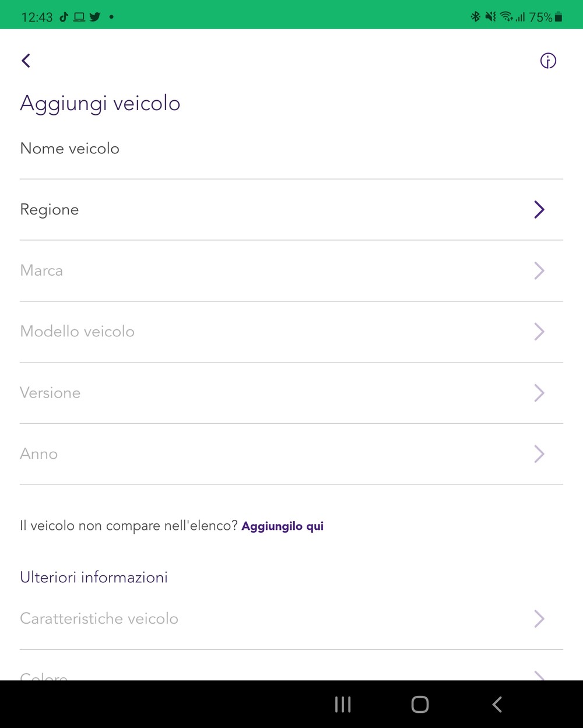Tap the Android navigation back button

click(x=497, y=705)
